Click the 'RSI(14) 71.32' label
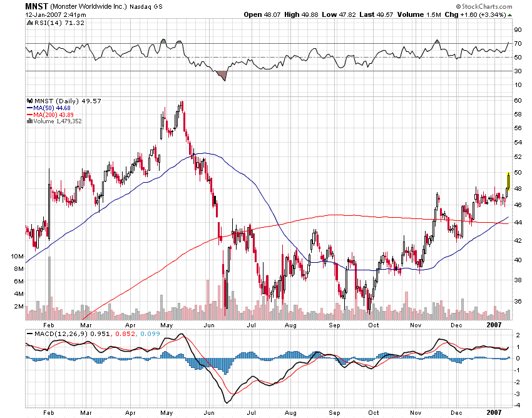Screen dimensions: 532x418 coord(59,23)
